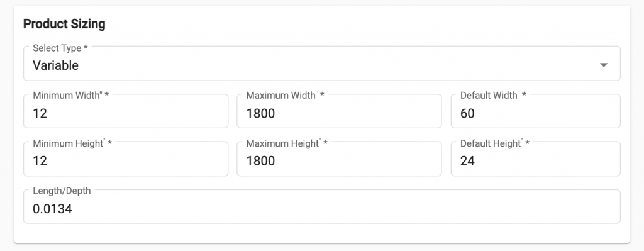Image resolution: width=644 pixels, height=251 pixels.
Task: Click the dropdown arrow beside Variable
Action: point(603,65)
